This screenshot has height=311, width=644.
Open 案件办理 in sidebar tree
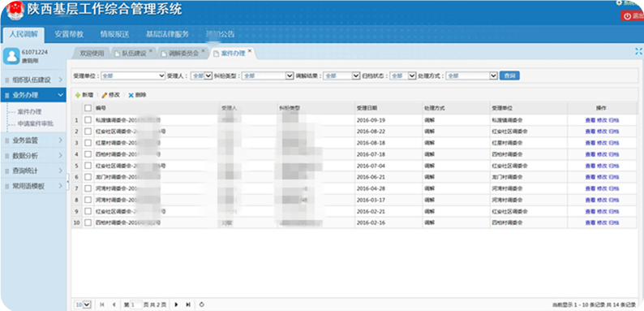click(29, 112)
